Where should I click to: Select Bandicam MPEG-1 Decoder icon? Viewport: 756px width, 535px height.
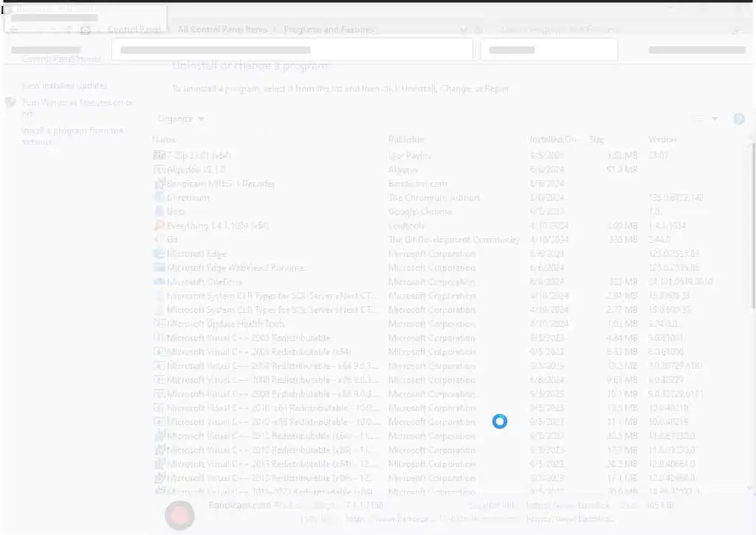point(159,183)
